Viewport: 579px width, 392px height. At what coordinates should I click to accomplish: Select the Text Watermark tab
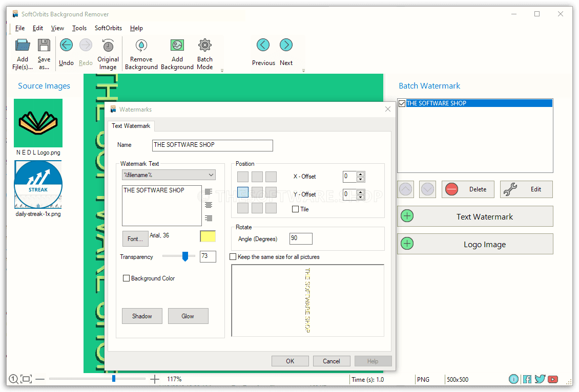click(x=131, y=126)
